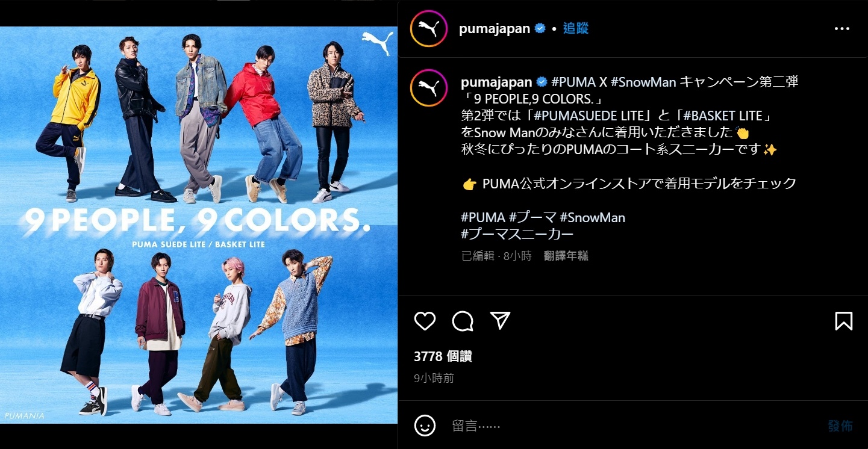
Task: Follow pumajapan with the 追蹤 button
Action: click(x=576, y=28)
